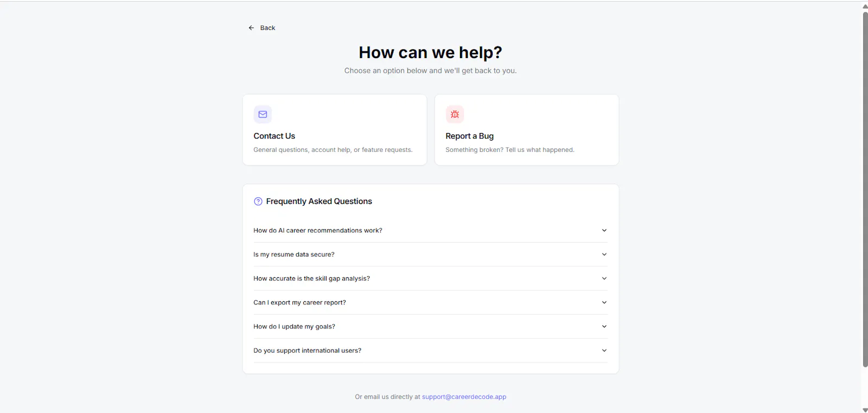Open question "Do you support international users?"

click(430, 351)
